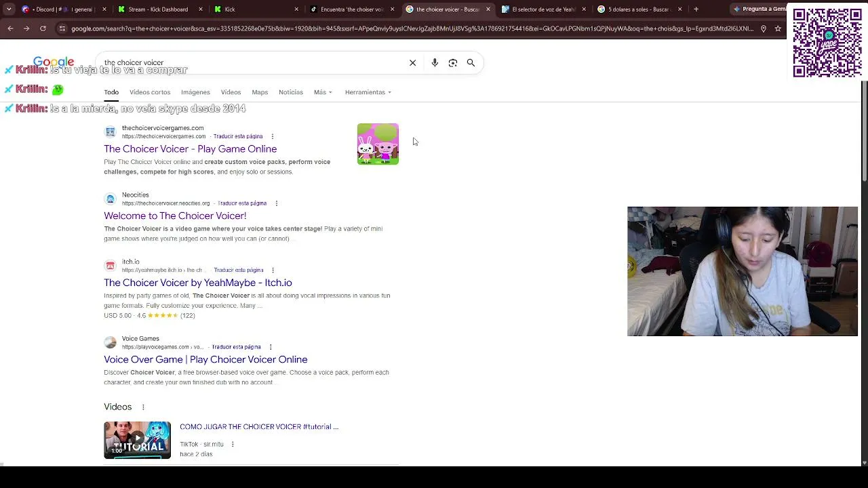The height and width of the screenshot is (488, 868).
Task: Open more options for thechoicervoicergames.com result
Action: (x=272, y=136)
